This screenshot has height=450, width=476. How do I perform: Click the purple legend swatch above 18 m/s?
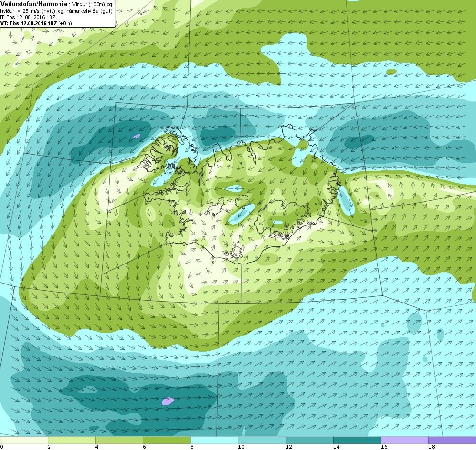[452, 440]
